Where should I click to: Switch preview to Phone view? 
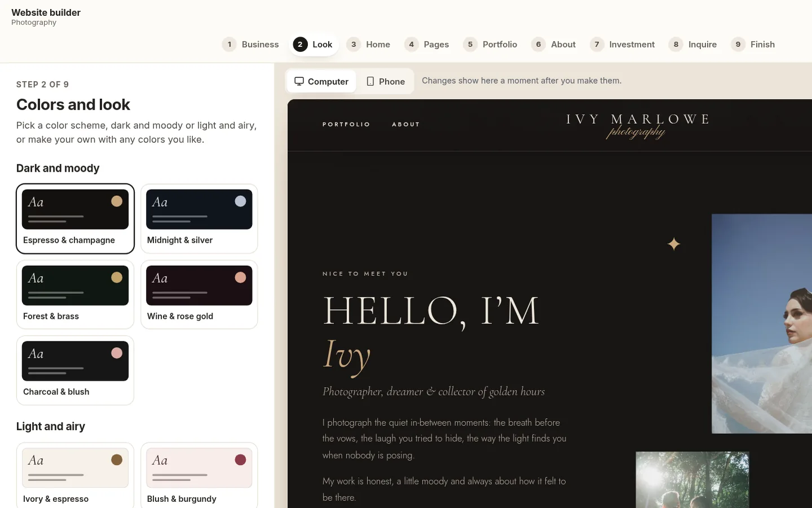click(x=386, y=81)
